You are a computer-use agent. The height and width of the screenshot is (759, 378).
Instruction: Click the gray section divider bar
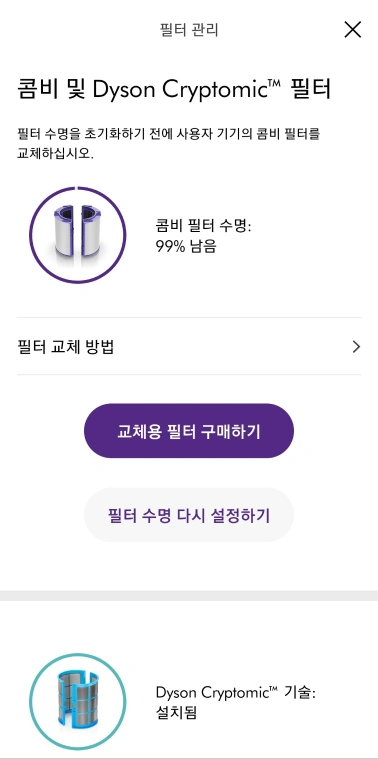(189, 596)
